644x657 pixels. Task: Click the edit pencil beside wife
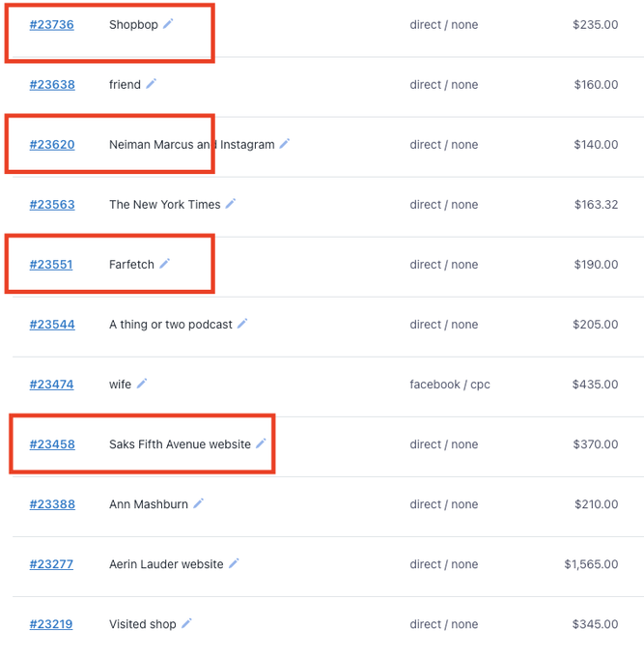pyautogui.click(x=141, y=384)
